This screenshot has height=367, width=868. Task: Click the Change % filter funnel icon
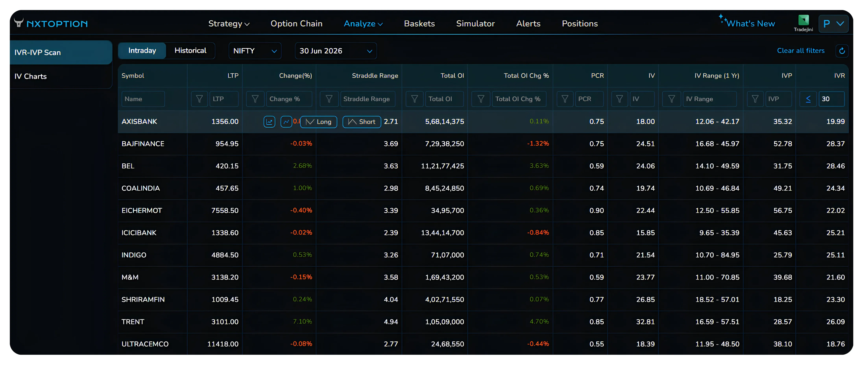255,99
